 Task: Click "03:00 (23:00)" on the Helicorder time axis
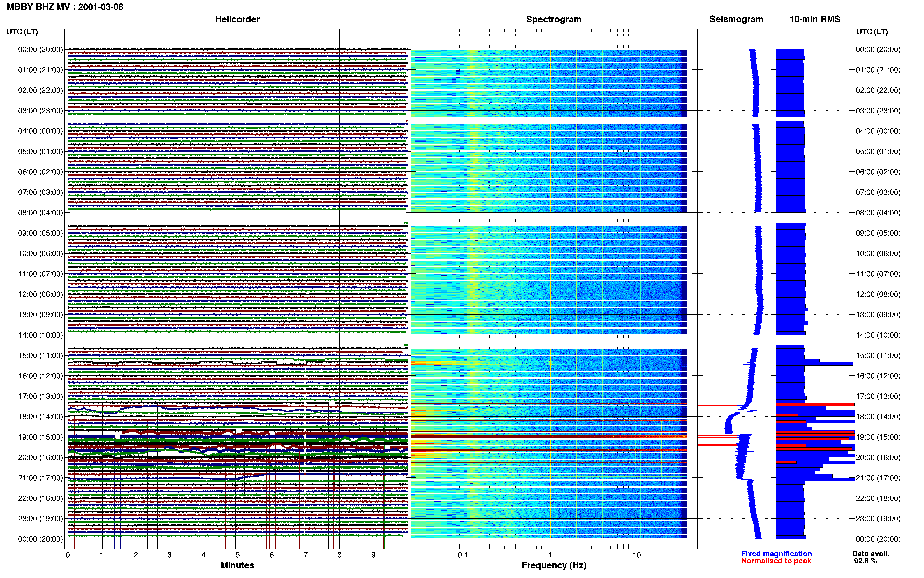point(41,111)
